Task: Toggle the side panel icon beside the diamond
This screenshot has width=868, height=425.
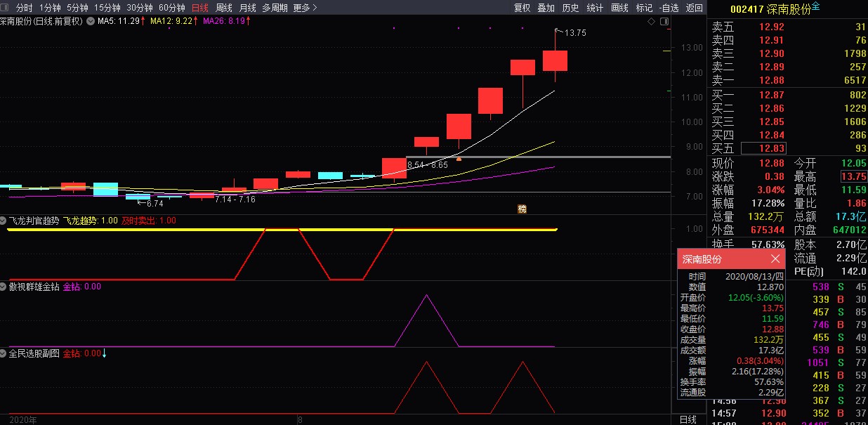Action: tap(665, 22)
